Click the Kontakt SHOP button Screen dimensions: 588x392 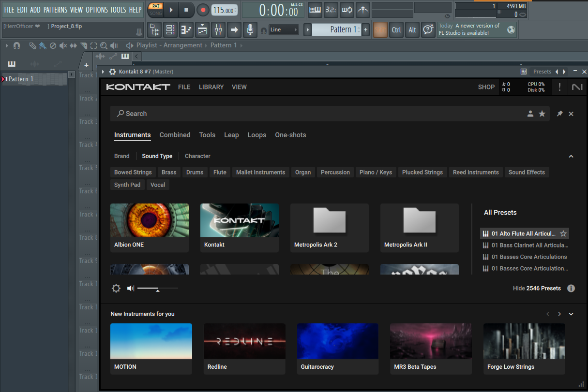click(x=486, y=87)
